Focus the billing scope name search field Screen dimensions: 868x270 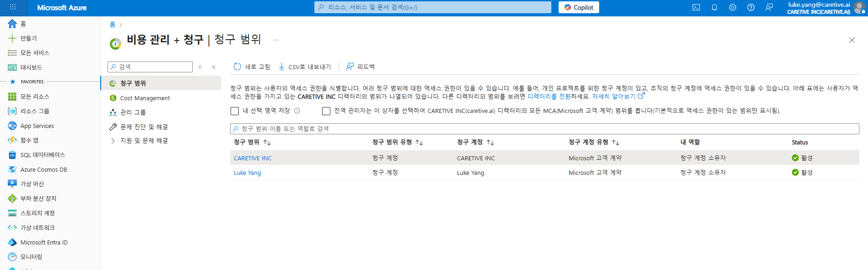click(x=544, y=129)
